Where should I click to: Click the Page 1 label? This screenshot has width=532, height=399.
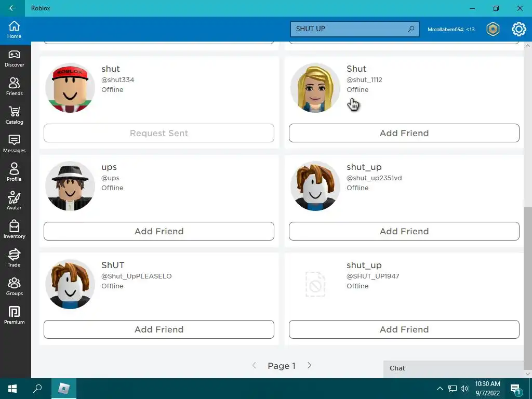point(282,366)
